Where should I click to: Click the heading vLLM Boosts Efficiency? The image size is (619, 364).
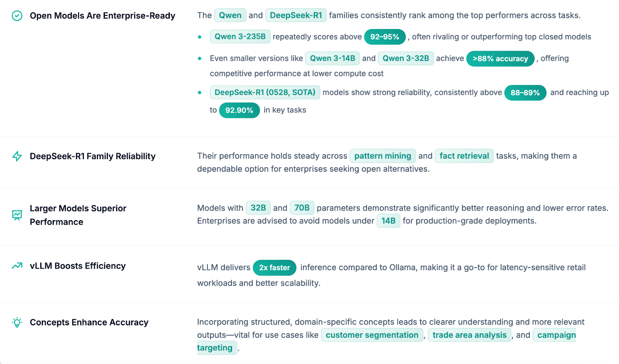[78, 266]
